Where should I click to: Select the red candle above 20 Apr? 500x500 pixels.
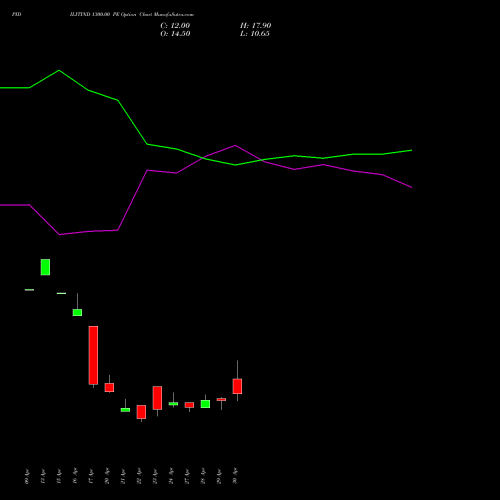tap(109, 387)
